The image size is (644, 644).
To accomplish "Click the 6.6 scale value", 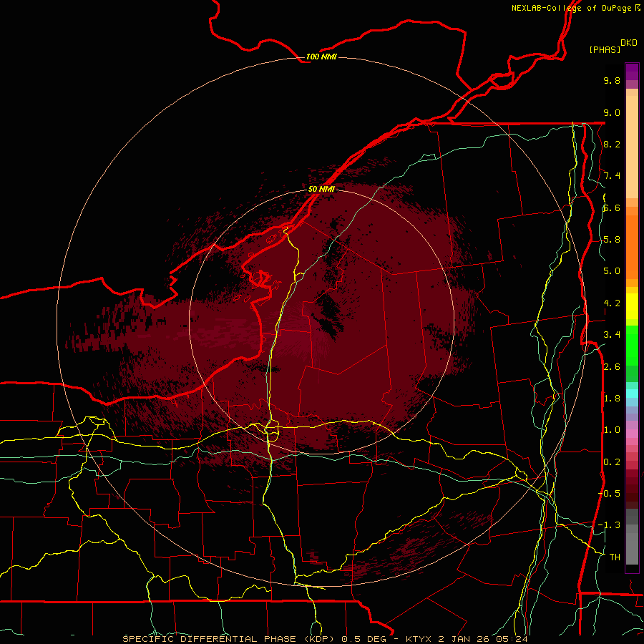I will point(612,208).
